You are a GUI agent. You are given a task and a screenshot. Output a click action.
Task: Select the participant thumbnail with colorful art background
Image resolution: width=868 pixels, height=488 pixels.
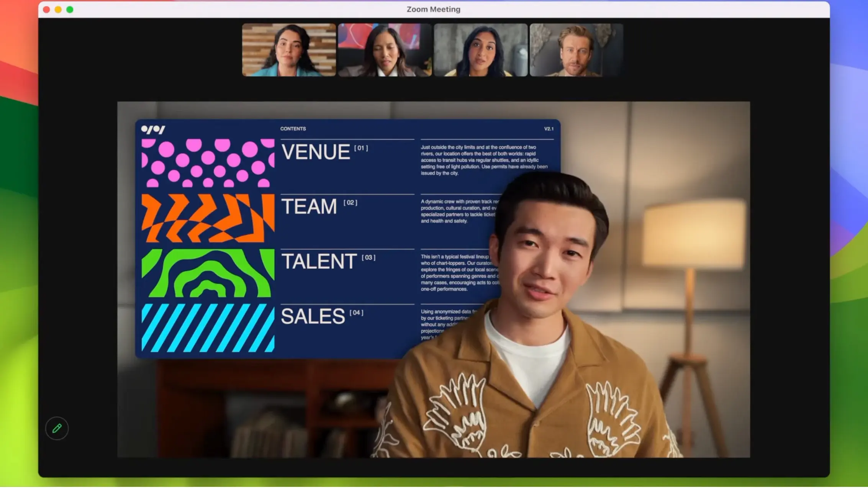pos(385,50)
